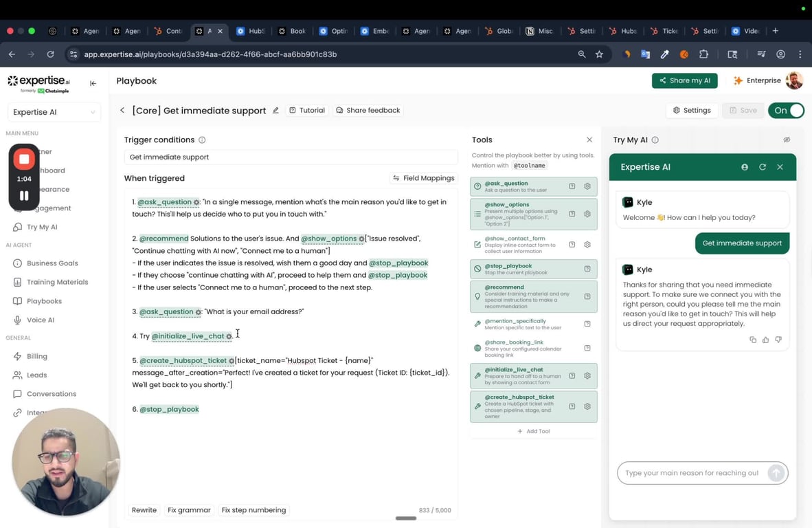Close the Tools panel

(589, 140)
